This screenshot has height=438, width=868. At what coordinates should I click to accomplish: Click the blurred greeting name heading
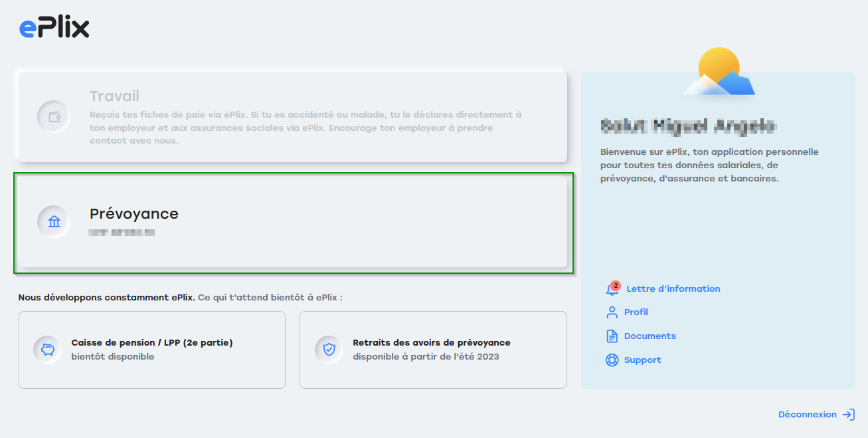click(689, 126)
